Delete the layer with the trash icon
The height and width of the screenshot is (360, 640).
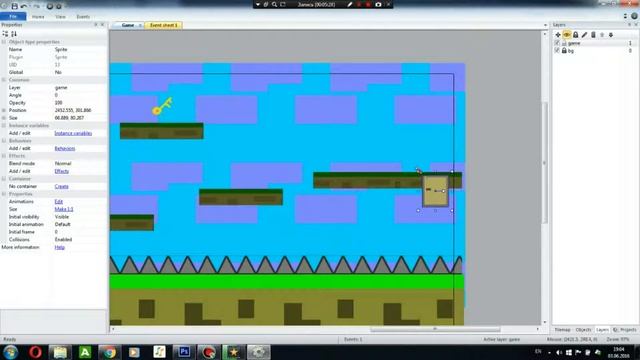(x=593, y=35)
